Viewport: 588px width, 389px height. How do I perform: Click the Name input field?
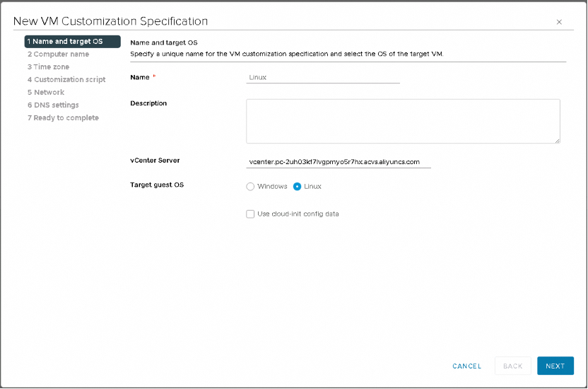click(323, 77)
